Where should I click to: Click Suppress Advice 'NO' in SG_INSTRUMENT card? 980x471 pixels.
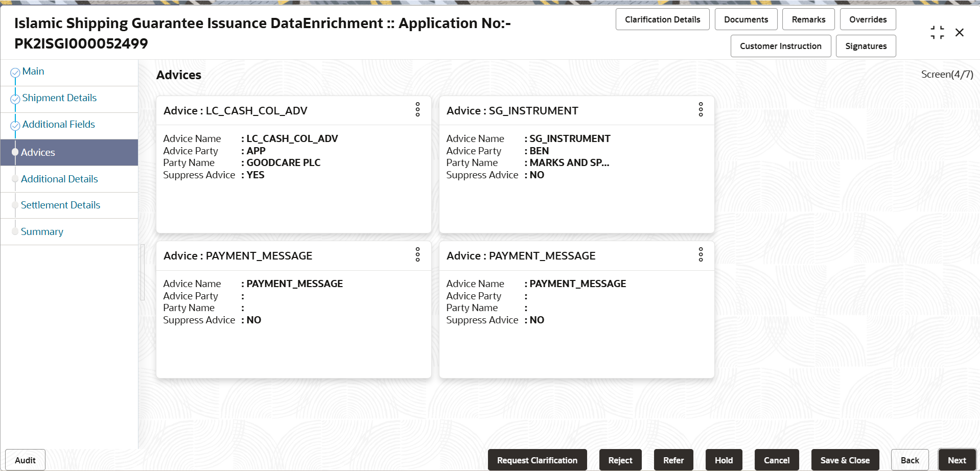point(537,175)
